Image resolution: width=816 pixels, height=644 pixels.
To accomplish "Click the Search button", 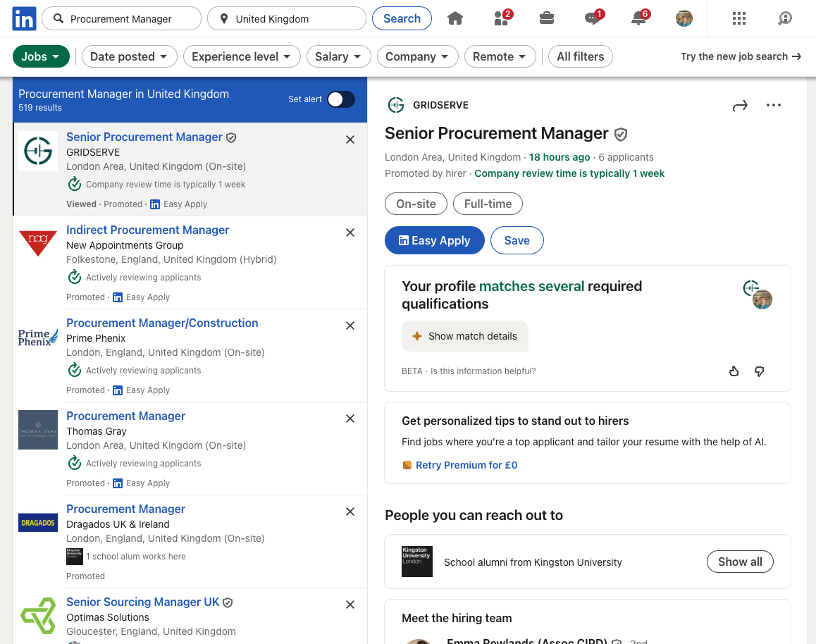I will click(402, 19).
